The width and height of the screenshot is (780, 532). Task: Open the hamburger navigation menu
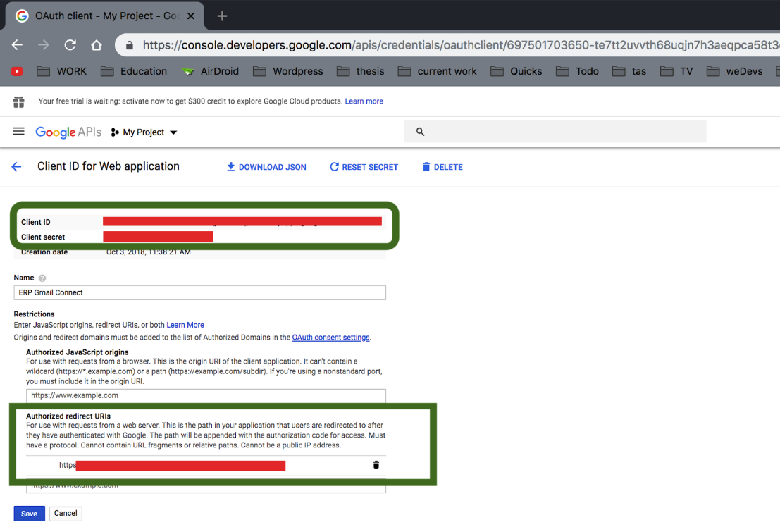(x=18, y=131)
